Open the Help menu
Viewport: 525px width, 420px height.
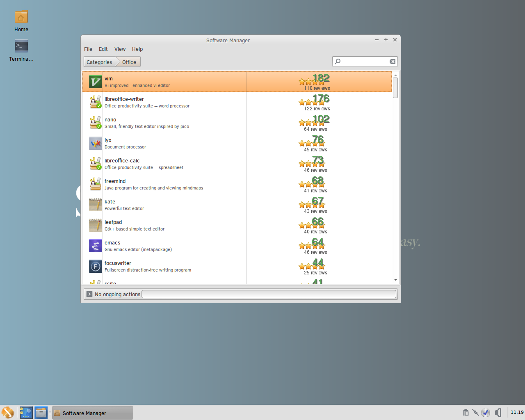click(x=137, y=49)
